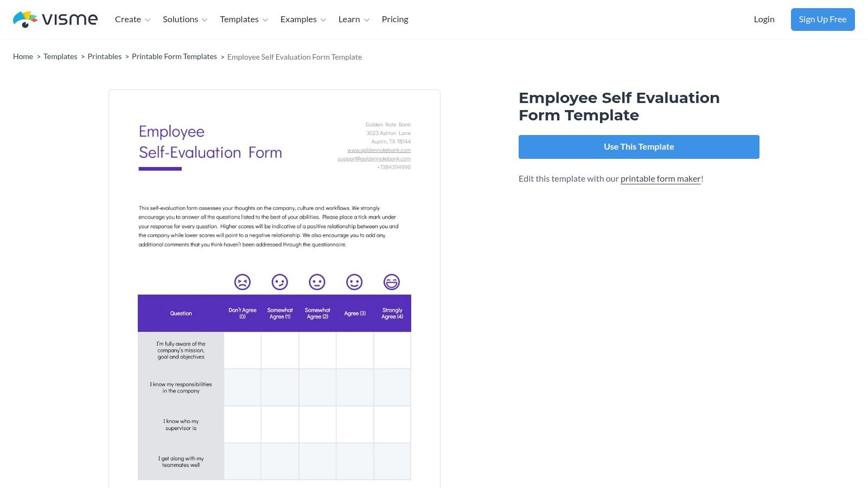Click the Sign Up Free button

[822, 20]
